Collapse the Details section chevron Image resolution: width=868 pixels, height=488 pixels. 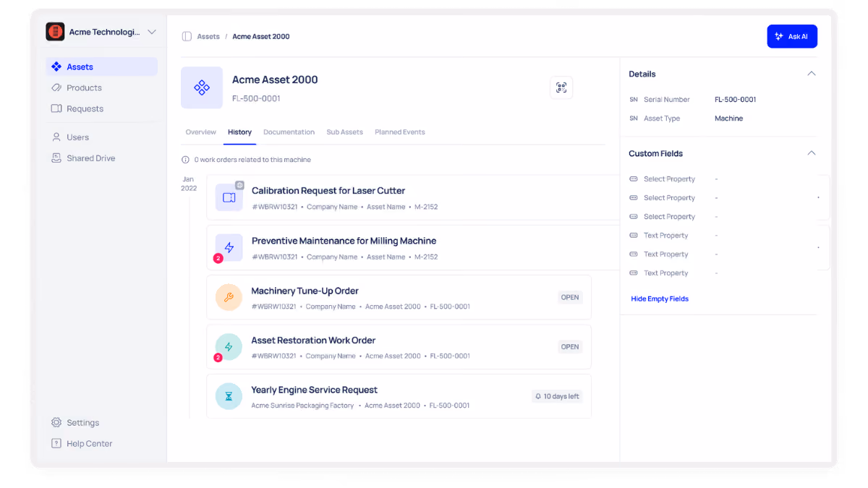811,74
